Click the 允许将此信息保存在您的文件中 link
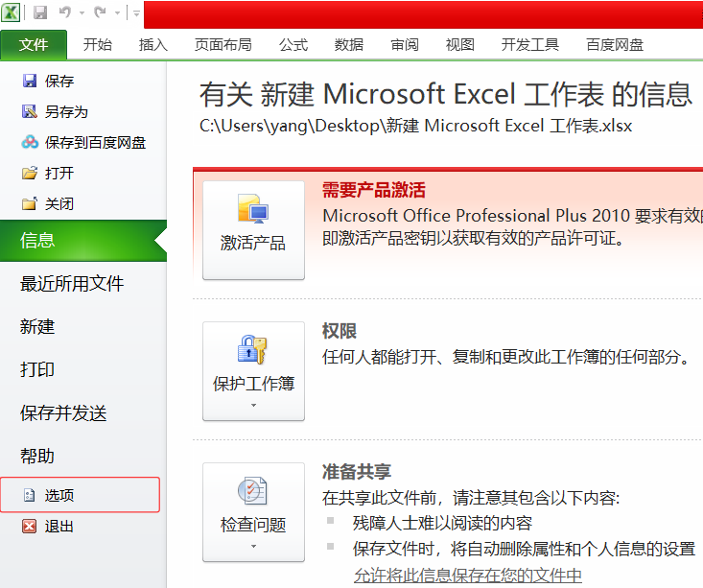703x588 pixels. 468,575
